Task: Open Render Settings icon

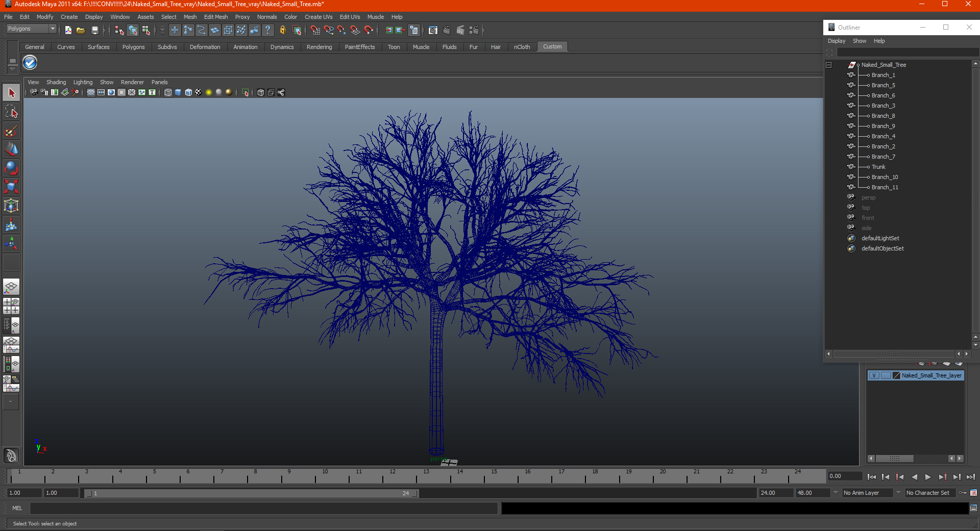Action: pos(474,30)
